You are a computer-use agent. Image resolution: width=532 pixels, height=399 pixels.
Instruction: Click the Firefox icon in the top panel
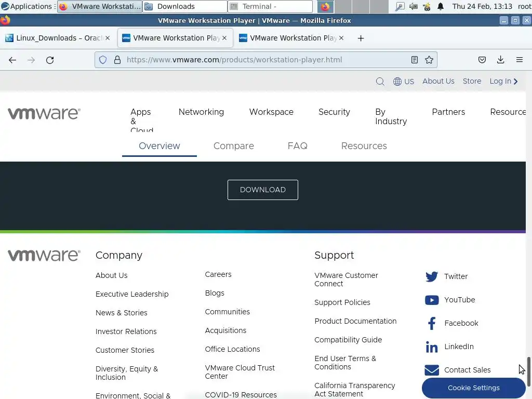point(325,6)
